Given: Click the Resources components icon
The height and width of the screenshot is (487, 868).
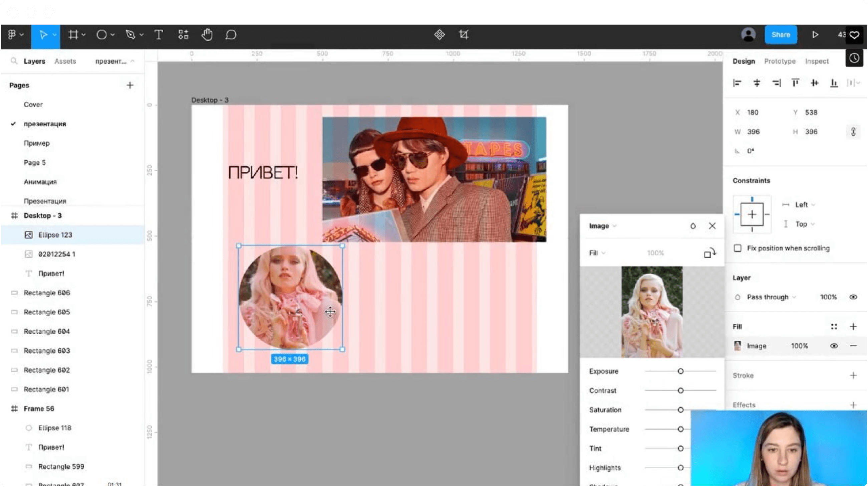Looking at the screenshot, I should coord(183,35).
